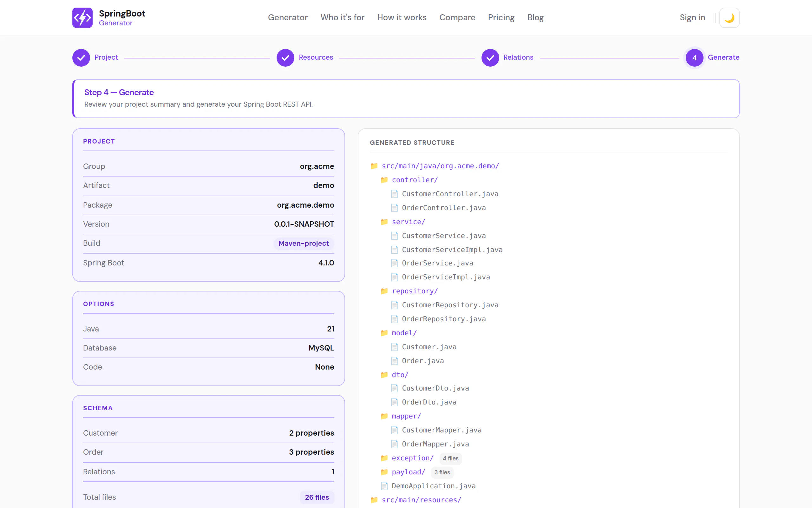Click the step 4 Generate circle
The height and width of the screenshot is (508, 812).
point(694,57)
